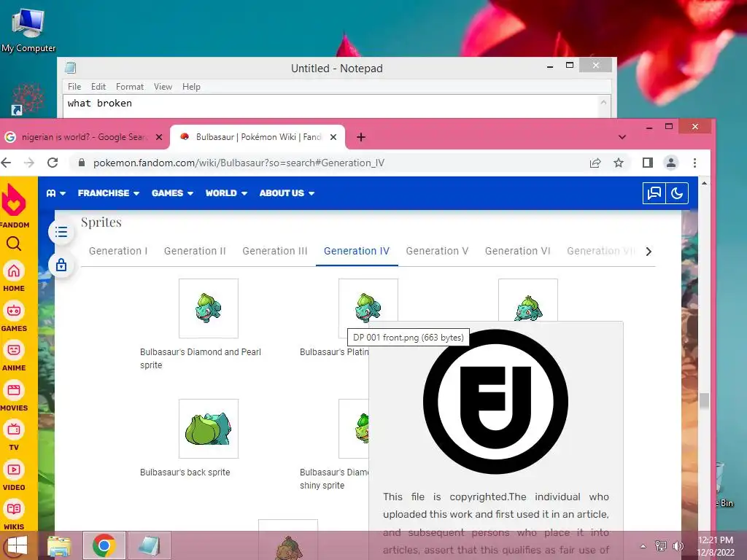Open Chrome tab search chevron
The image size is (747, 560).
click(622, 137)
